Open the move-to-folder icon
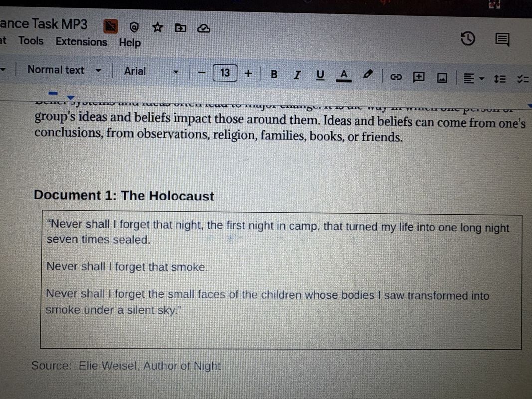The width and height of the screenshot is (532, 399). click(180, 28)
